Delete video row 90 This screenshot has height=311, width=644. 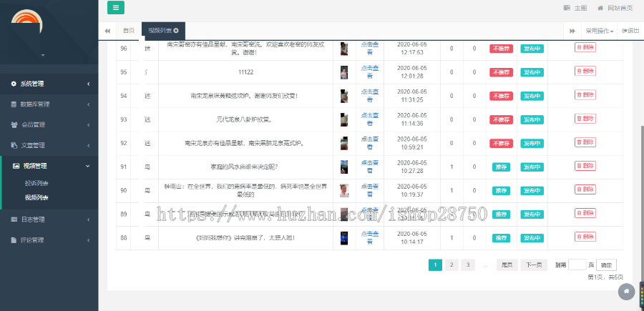pyautogui.click(x=585, y=189)
